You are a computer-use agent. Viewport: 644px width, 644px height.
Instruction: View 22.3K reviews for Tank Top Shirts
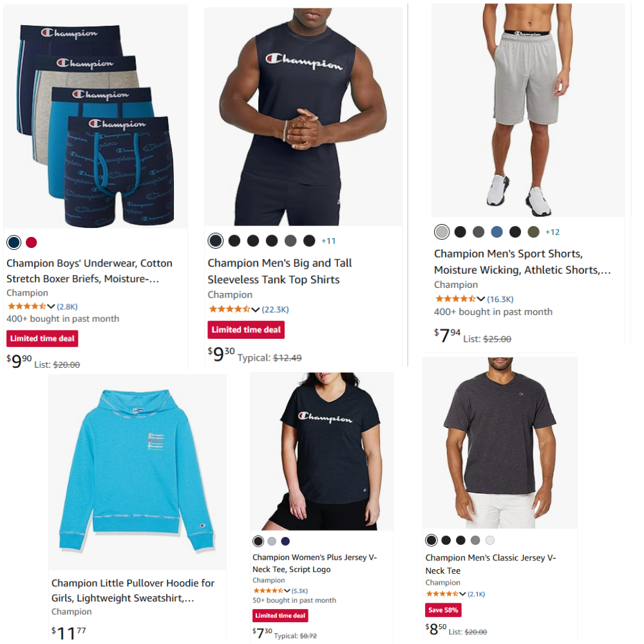coord(275,309)
